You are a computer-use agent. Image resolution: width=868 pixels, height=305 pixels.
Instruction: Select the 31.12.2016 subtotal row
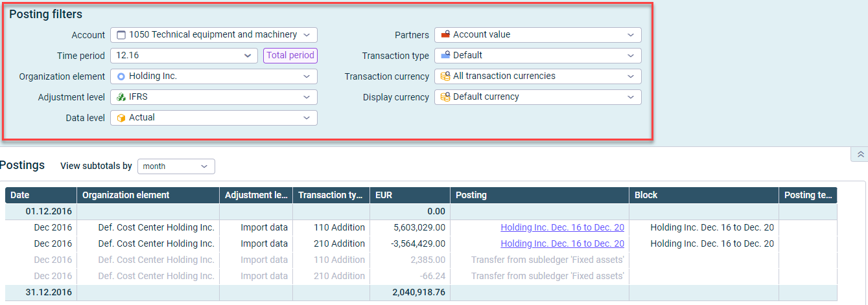click(x=421, y=293)
